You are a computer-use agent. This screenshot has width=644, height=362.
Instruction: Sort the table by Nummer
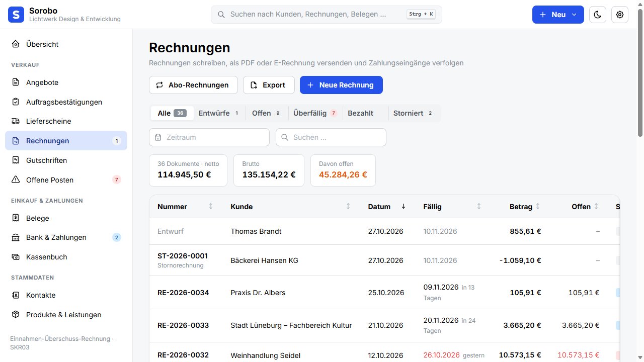186,207
